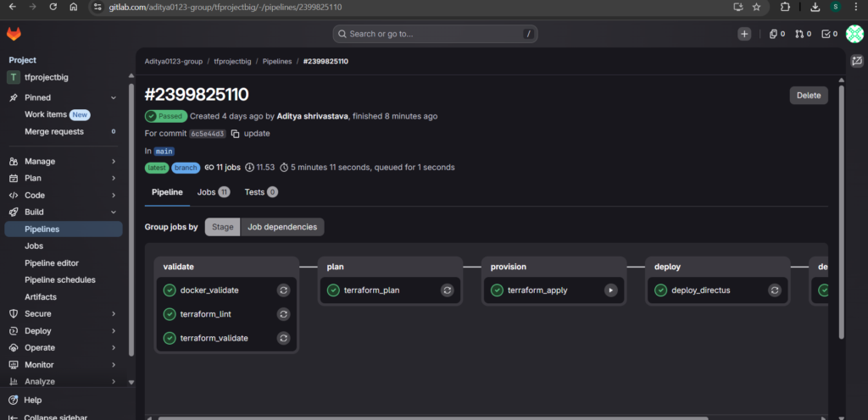Retry the deploy_directus job

coord(774,290)
